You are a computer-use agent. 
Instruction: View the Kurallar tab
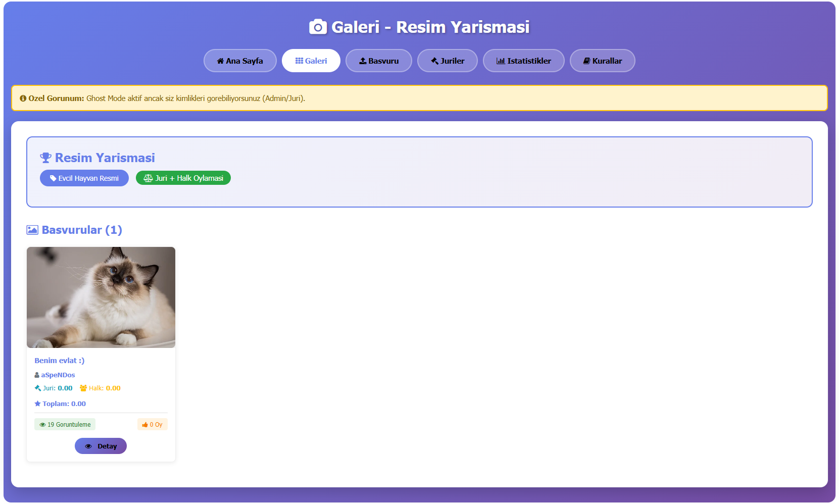pos(603,61)
